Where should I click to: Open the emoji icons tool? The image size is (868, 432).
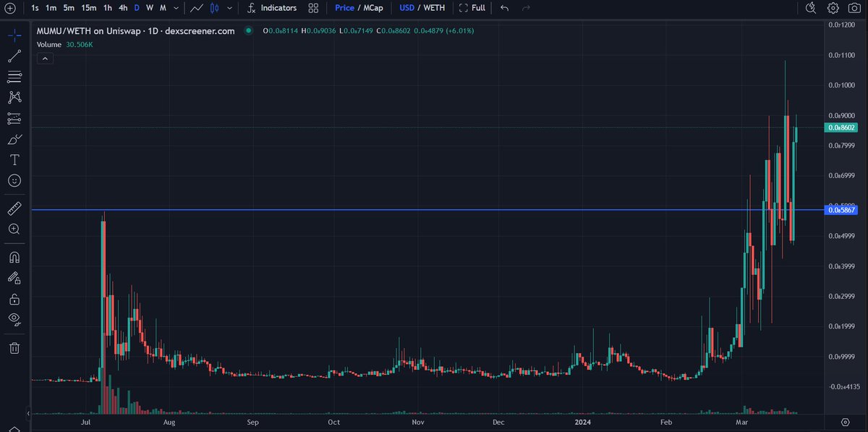(14, 180)
